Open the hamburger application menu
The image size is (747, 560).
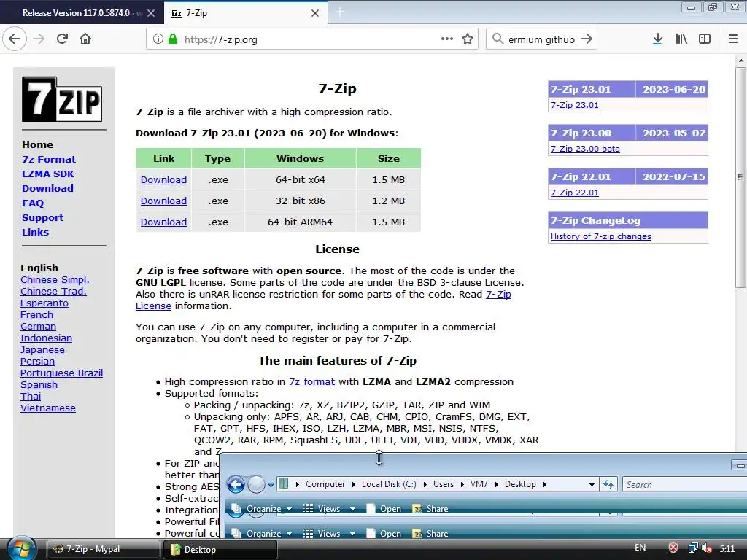coord(733,39)
